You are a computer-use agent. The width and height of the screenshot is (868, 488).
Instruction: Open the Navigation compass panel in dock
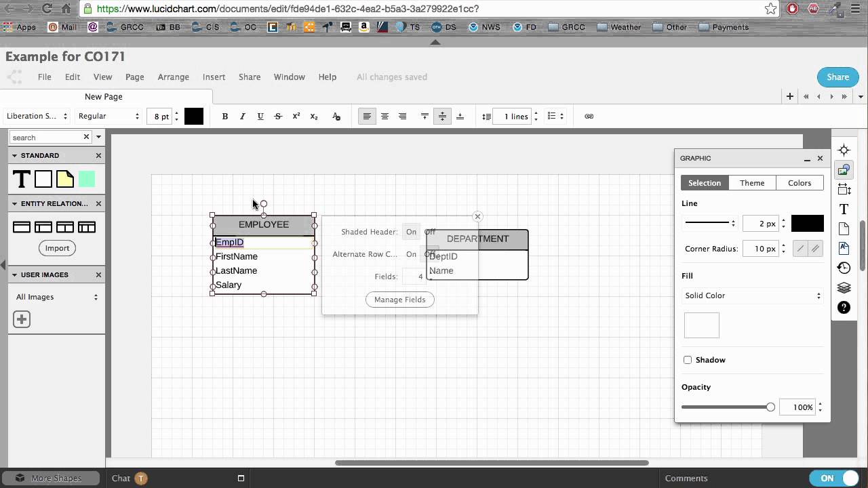pyautogui.click(x=844, y=150)
